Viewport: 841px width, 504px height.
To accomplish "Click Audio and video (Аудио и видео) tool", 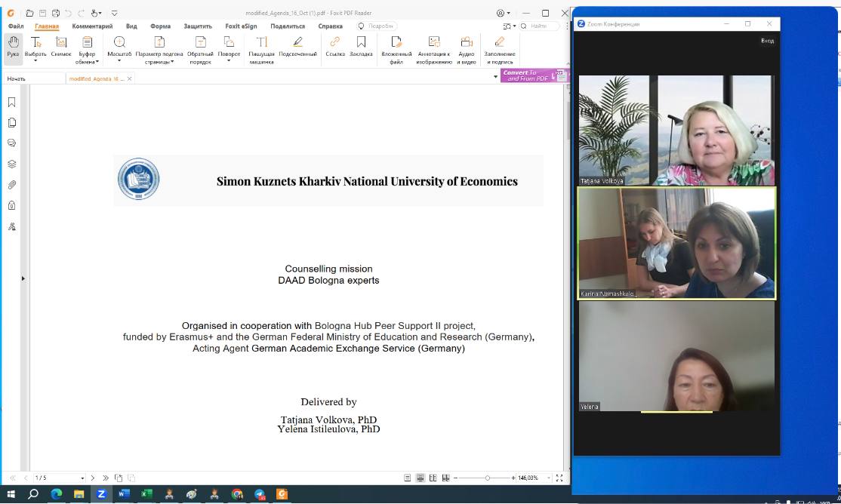I will coord(467,49).
